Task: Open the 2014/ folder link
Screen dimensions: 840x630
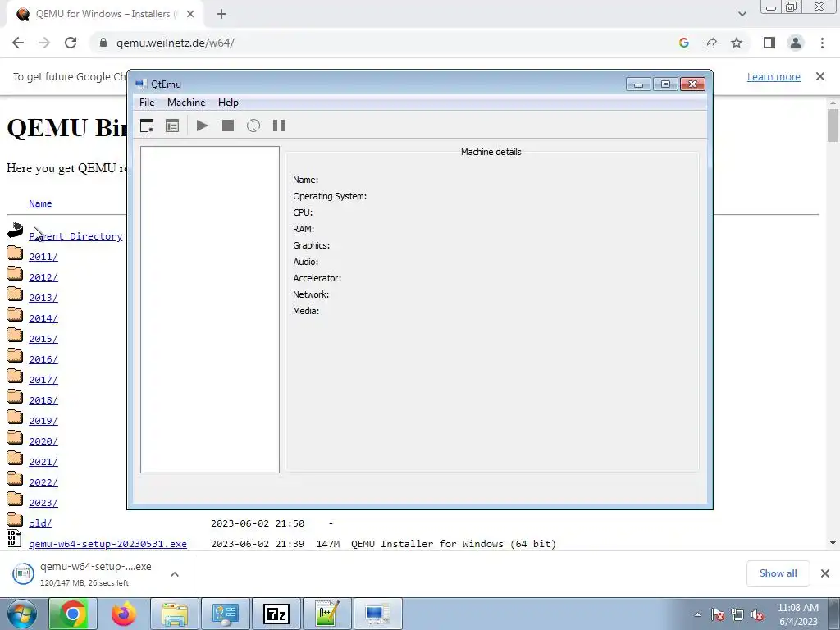Action: [43, 318]
